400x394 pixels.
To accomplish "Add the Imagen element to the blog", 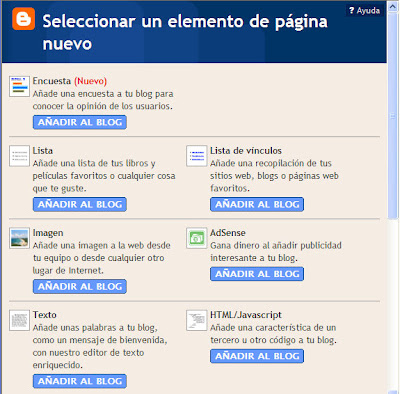I will coord(80,286).
